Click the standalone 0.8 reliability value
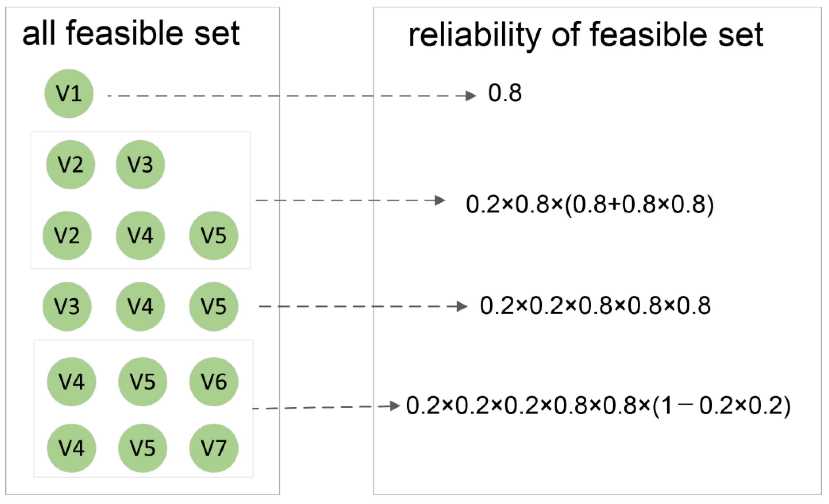829x504 pixels. 505,93
